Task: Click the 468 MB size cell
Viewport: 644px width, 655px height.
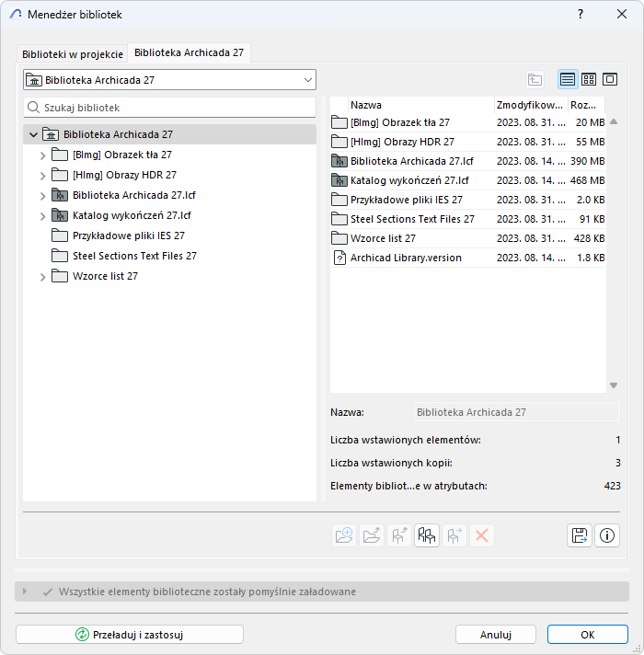Action: click(x=587, y=180)
